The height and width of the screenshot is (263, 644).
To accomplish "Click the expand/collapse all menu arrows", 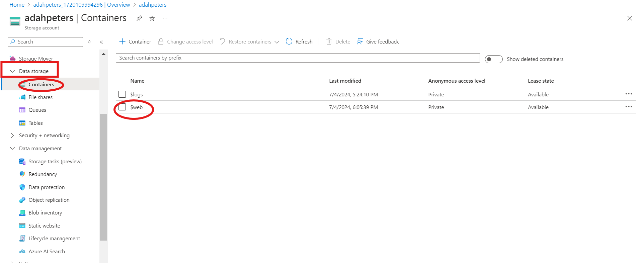I will click(89, 42).
